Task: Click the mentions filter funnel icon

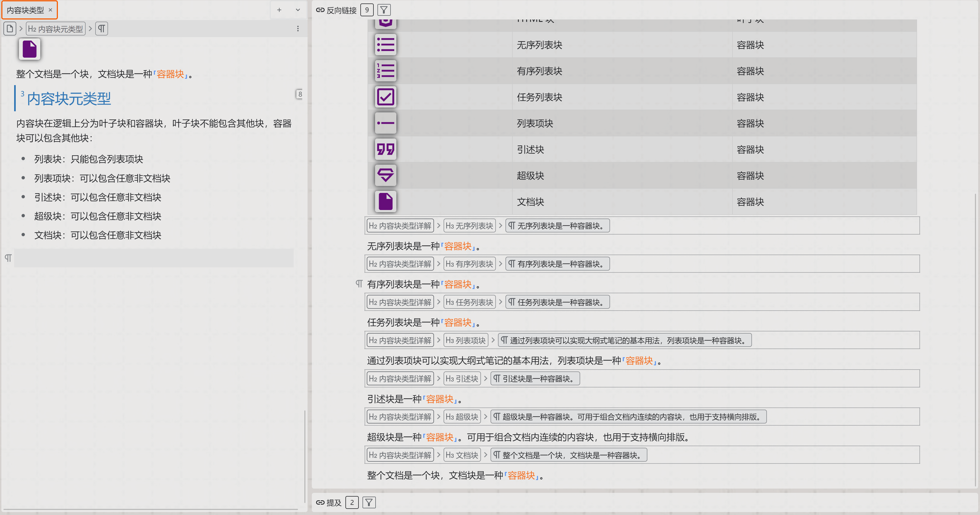Action: click(x=369, y=502)
